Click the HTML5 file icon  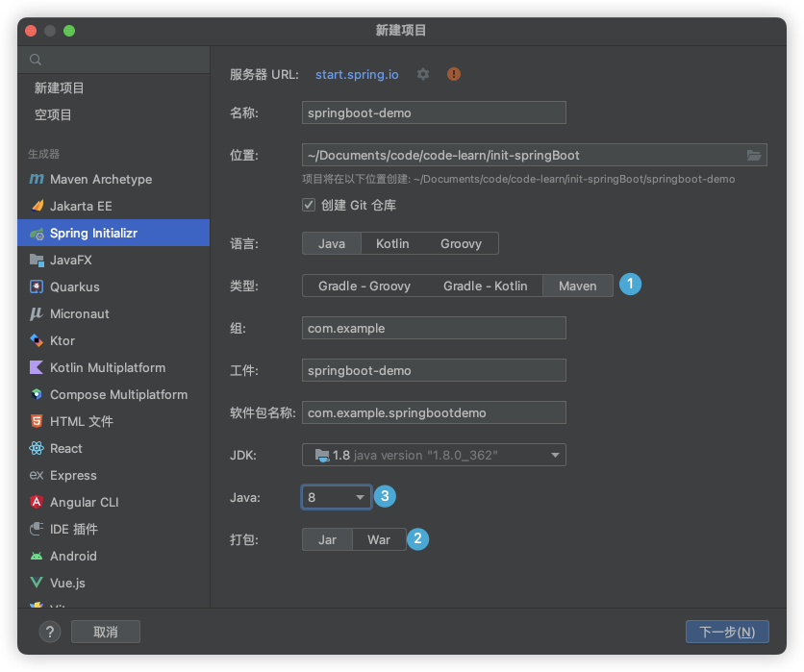pos(37,421)
